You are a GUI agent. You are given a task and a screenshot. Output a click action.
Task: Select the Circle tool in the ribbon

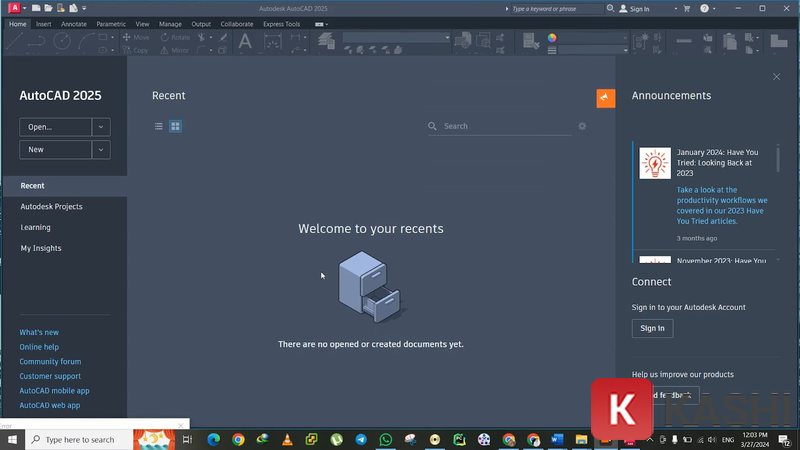(62, 41)
